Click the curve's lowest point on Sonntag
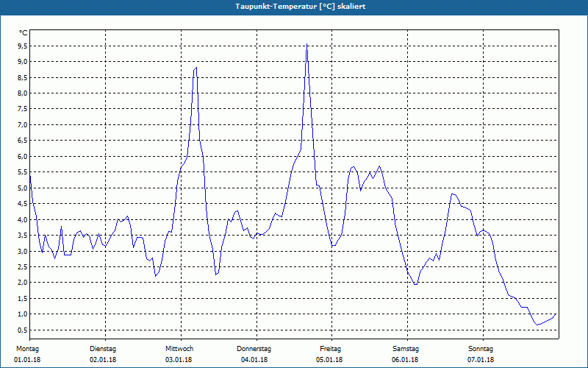588x368 pixels. coord(538,325)
